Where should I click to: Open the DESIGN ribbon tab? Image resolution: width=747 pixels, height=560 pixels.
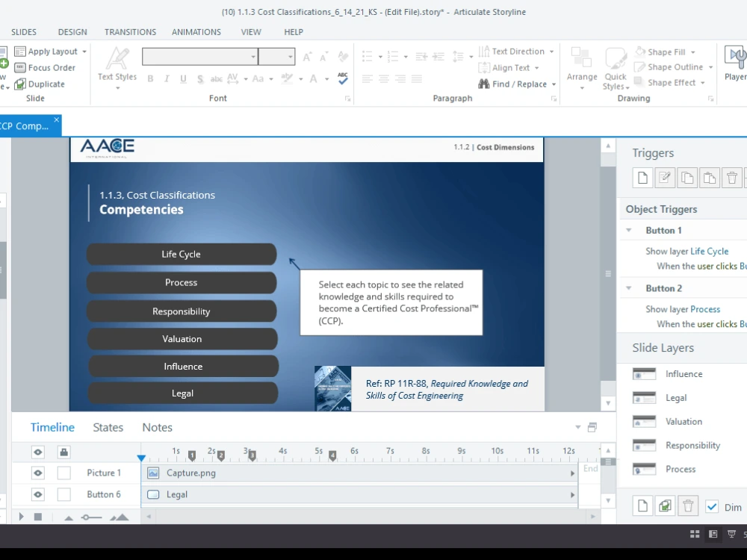(72, 32)
